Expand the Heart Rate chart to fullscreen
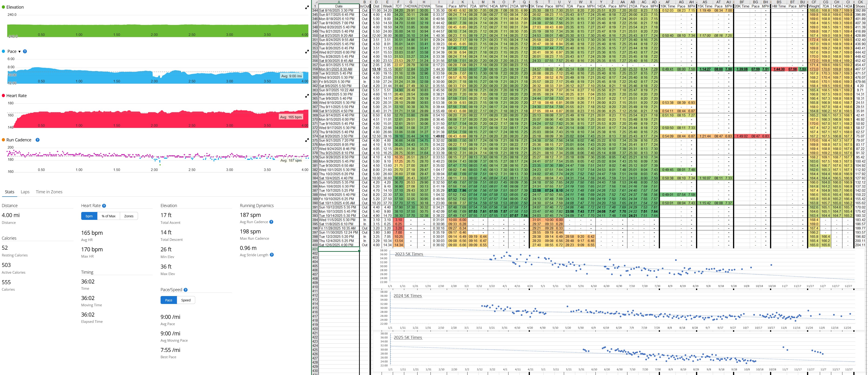The height and width of the screenshot is (375, 868). click(307, 96)
